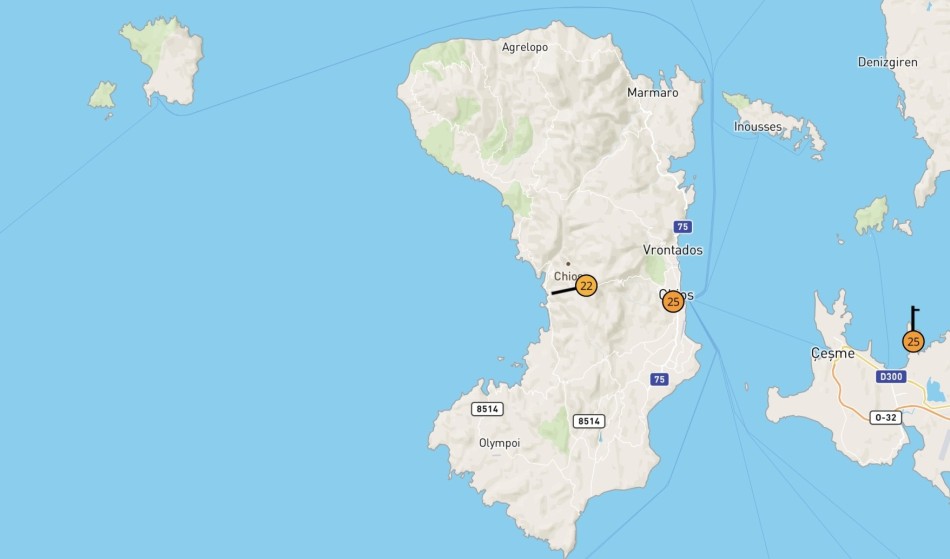Viewport: 950px width, 559px height.
Task: Click the orange 22 wind marker
Action: pyautogui.click(x=586, y=286)
